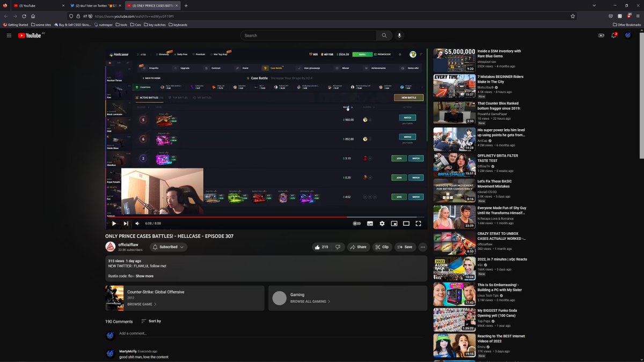Browse the Counter-Strike: Global Offensive game
This screenshot has width=644, height=362.
click(x=142, y=304)
